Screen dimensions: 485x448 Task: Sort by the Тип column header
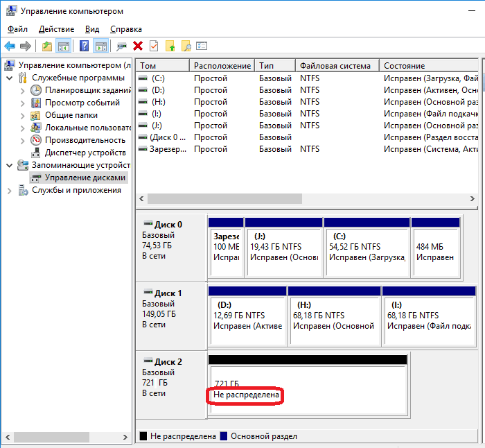pos(275,66)
